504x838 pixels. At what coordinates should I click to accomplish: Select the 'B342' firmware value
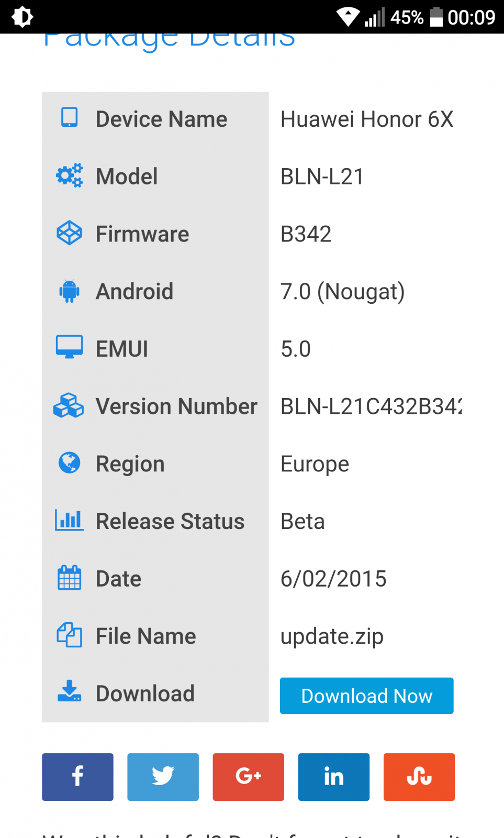pyautogui.click(x=306, y=234)
